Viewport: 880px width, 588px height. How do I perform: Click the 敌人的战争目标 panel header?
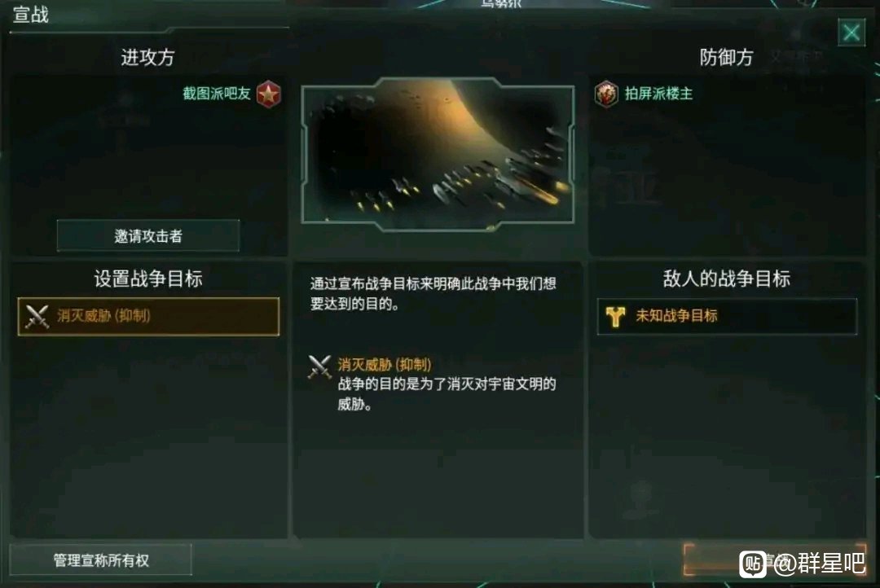point(726,279)
